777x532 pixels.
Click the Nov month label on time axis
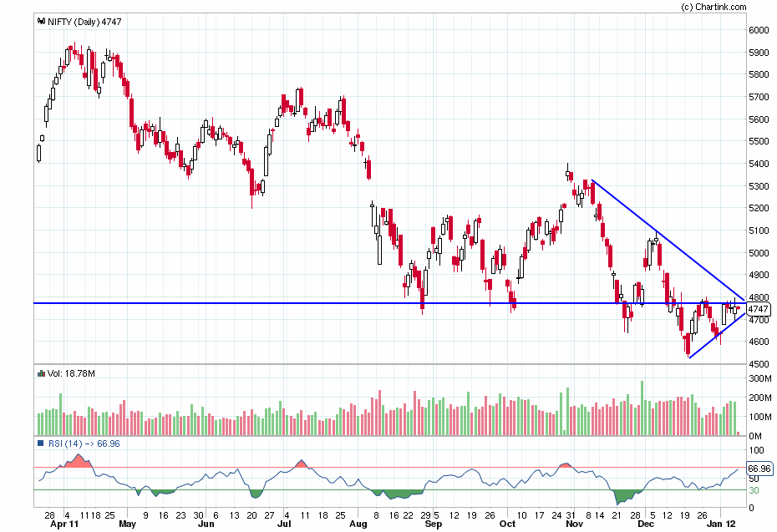click(574, 526)
